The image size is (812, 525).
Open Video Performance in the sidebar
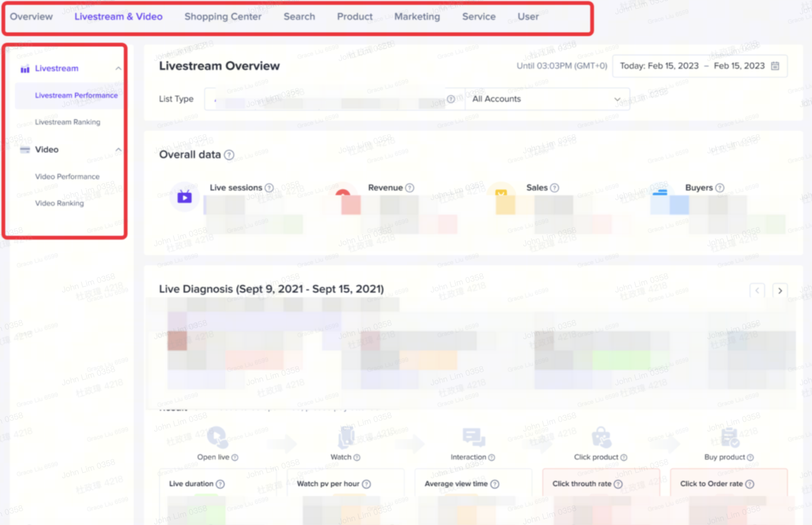(x=67, y=176)
